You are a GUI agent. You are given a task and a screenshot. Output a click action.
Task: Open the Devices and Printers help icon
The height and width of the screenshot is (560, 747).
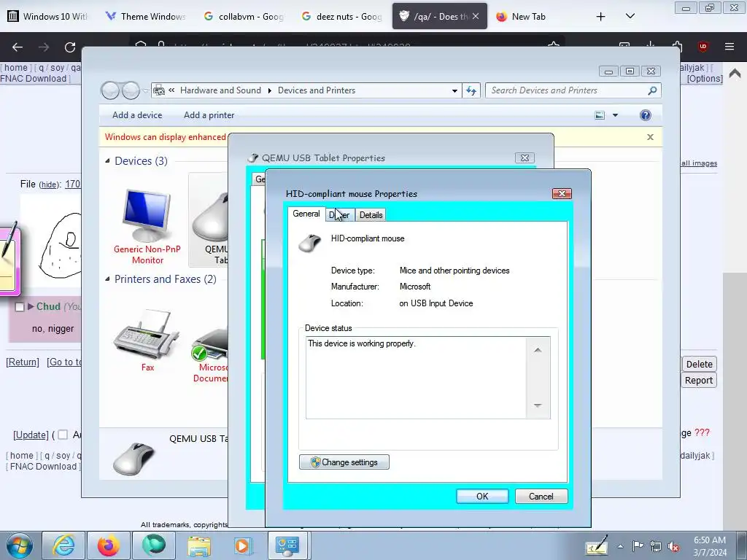tap(646, 115)
